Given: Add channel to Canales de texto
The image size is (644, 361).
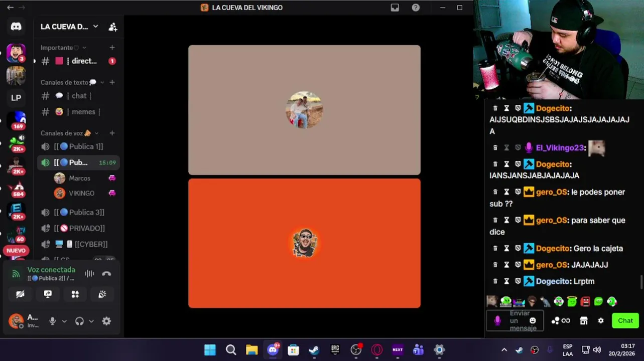Looking at the screenshot, I should [x=112, y=82].
